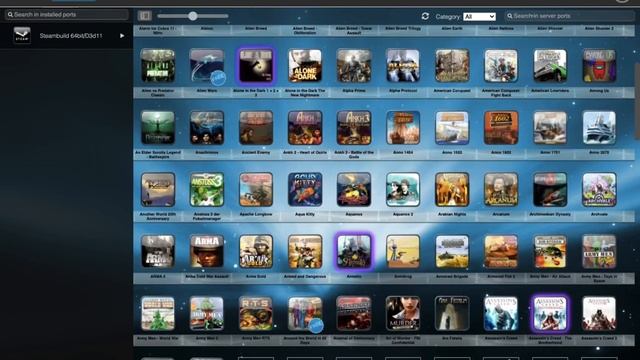The width and height of the screenshot is (640, 360).
Task: Choose the Alpha Prime game icon
Action: (354, 66)
